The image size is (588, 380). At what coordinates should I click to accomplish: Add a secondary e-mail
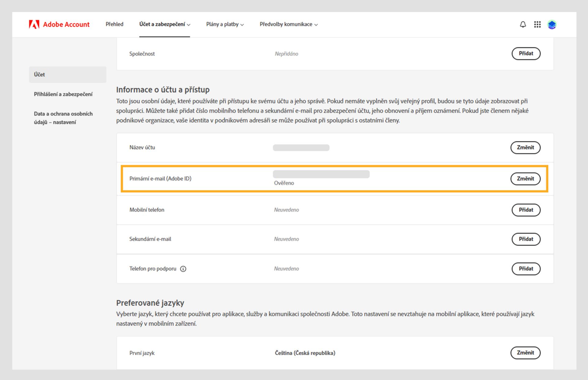pyautogui.click(x=526, y=239)
